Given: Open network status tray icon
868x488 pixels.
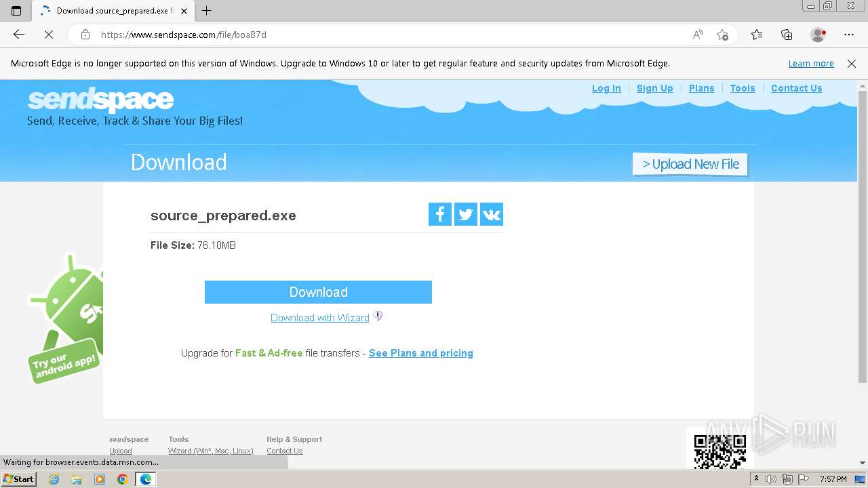Looking at the screenshot, I should coord(787,479).
